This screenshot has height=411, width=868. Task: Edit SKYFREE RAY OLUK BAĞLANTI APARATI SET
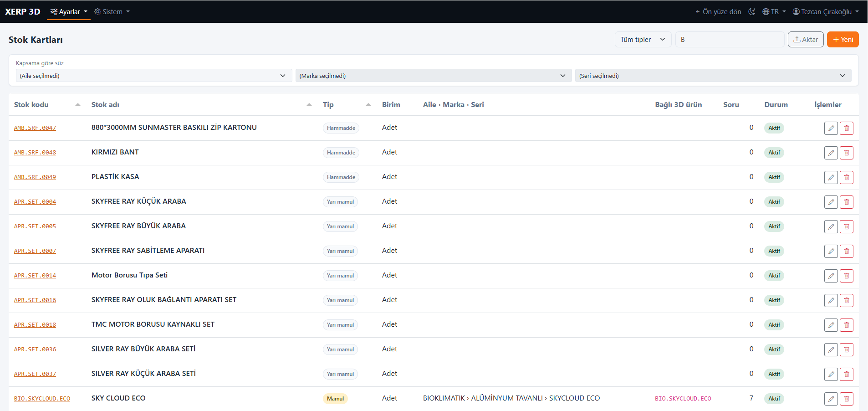click(831, 300)
